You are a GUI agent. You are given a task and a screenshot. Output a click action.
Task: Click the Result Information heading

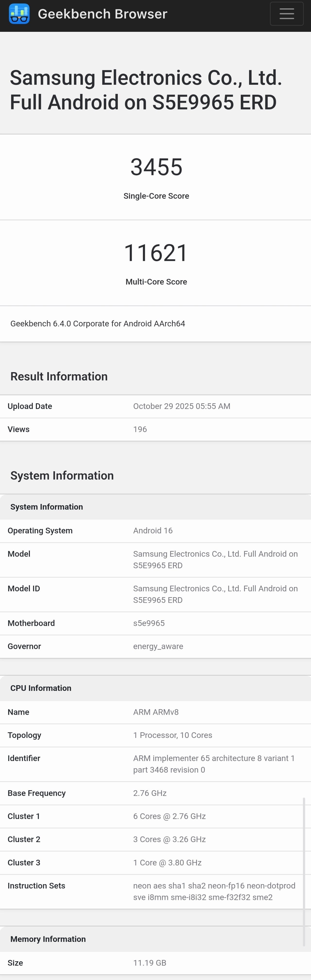[59, 377]
